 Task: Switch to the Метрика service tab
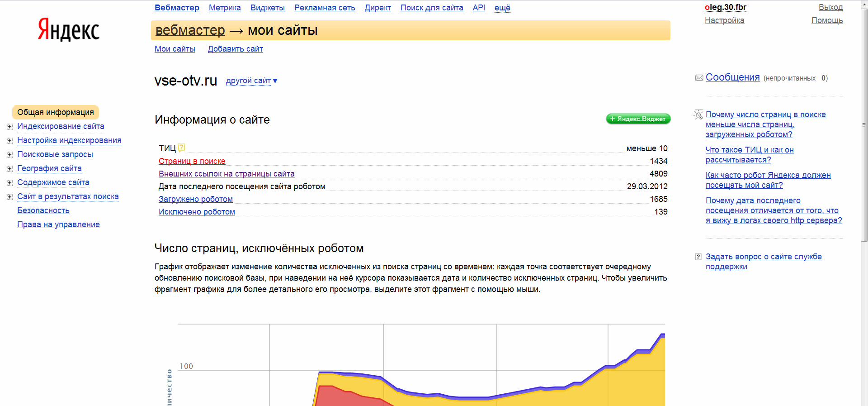225,8
